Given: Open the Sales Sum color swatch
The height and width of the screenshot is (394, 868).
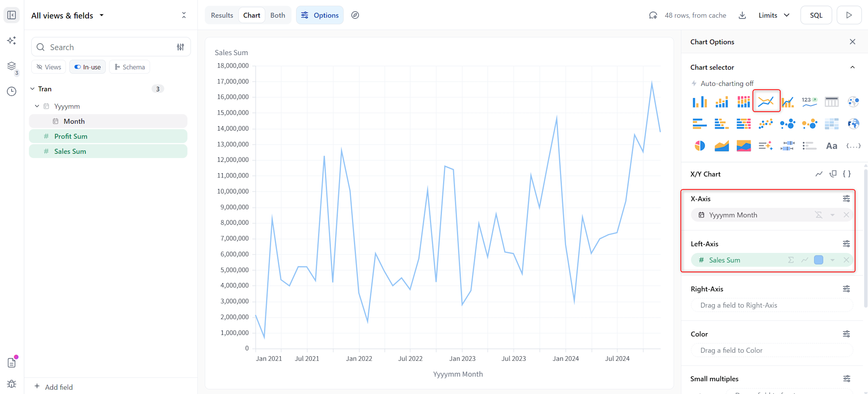Looking at the screenshot, I should point(819,260).
